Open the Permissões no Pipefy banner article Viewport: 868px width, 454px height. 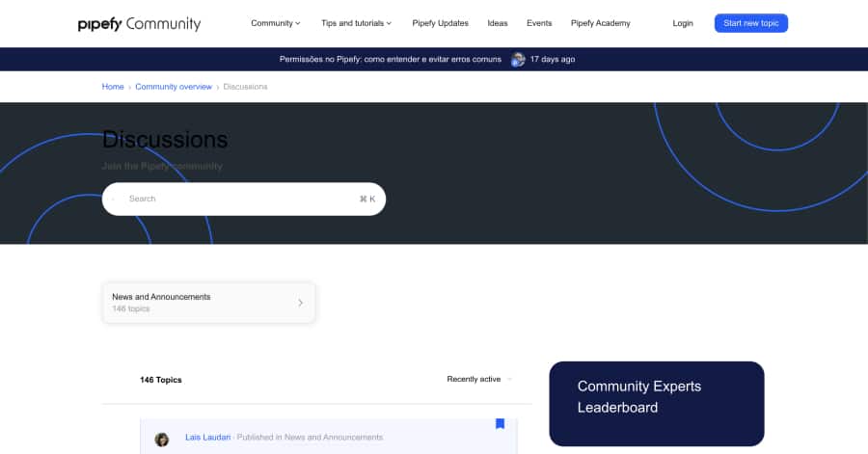(391, 59)
